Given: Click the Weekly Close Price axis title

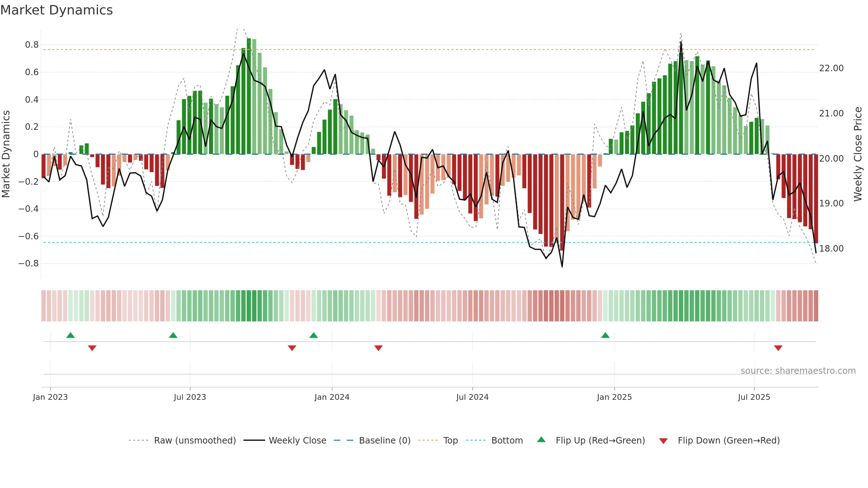Looking at the screenshot, I should coord(858,154).
